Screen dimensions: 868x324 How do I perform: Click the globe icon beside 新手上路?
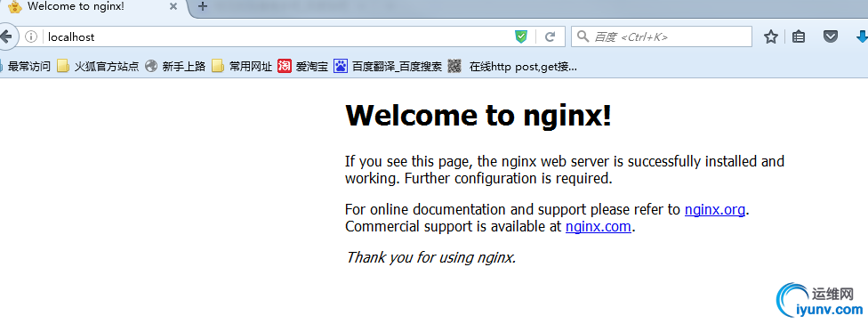coord(151,67)
